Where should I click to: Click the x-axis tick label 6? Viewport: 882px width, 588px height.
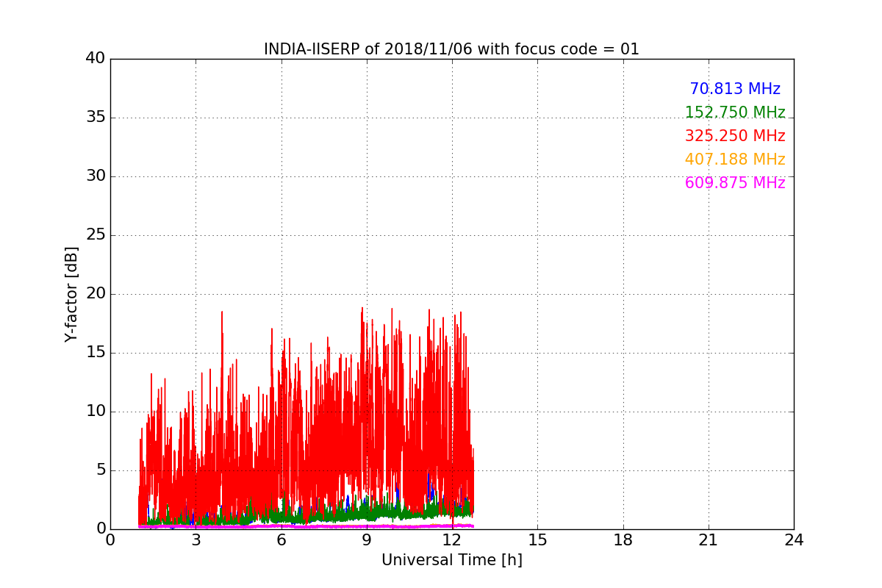tap(281, 540)
